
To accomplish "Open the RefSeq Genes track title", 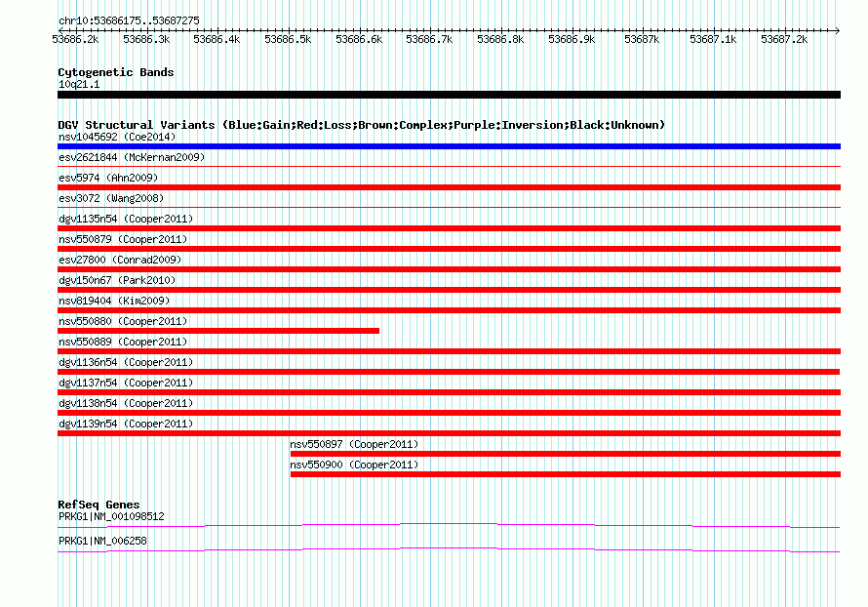I will 99,505.
